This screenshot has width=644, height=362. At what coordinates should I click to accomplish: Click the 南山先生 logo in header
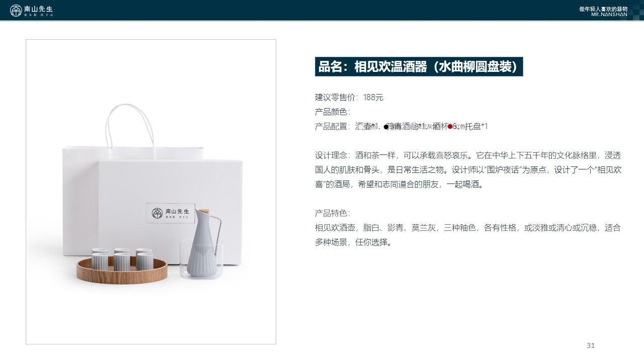point(32,10)
